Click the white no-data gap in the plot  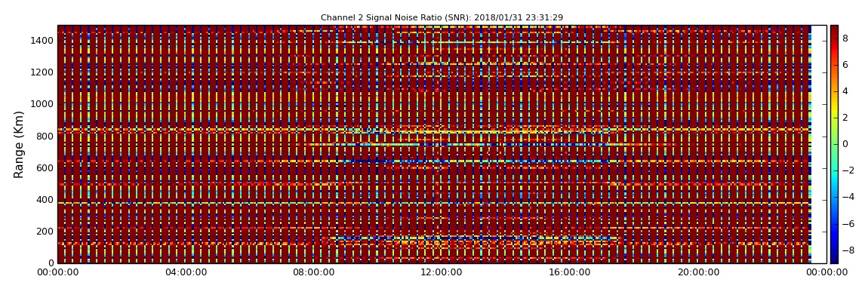(818, 144)
